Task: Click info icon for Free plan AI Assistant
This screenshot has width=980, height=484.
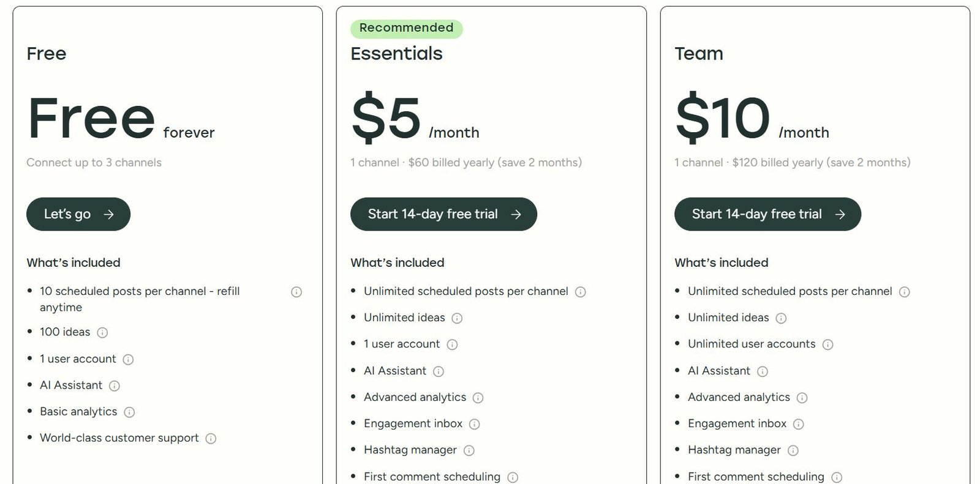Action: pos(115,385)
